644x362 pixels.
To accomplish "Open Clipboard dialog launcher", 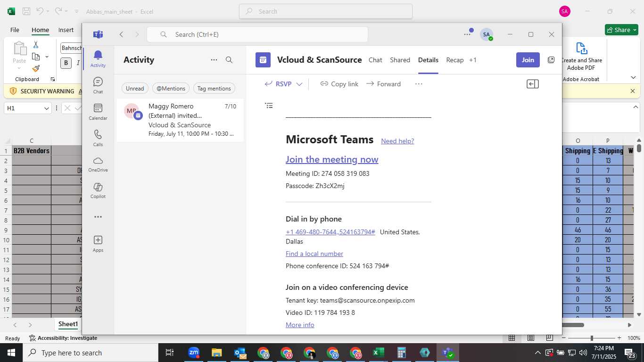I will pos(53,79).
